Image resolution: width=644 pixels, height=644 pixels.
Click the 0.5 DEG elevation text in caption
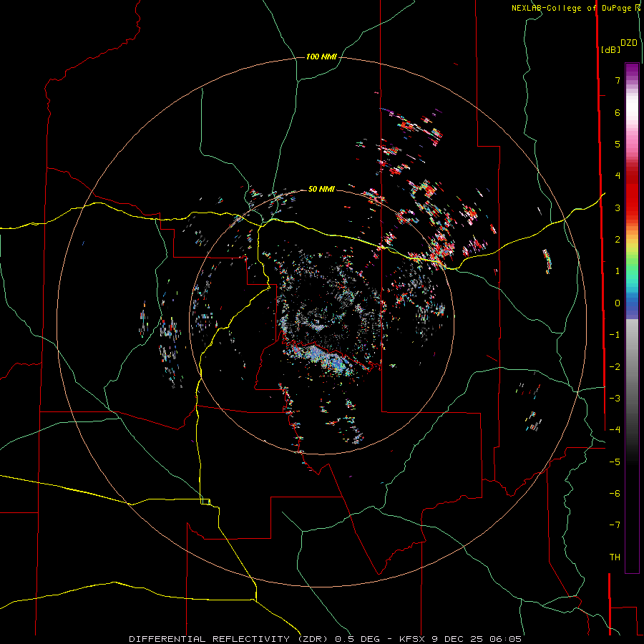[357, 639]
